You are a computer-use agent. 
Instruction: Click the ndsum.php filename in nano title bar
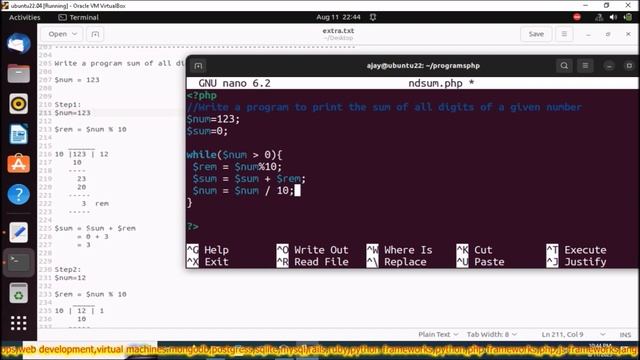pos(436,83)
